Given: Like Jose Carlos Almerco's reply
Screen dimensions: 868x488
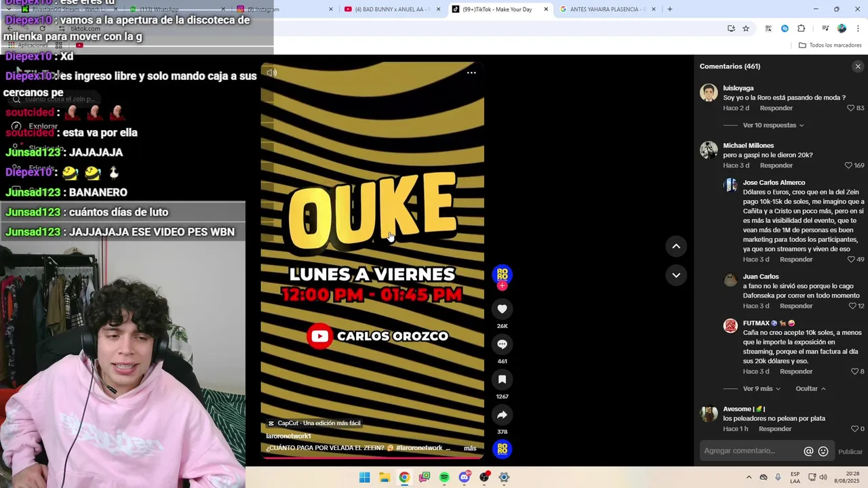Looking at the screenshot, I should pyautogui.click(x=850, y=260).
